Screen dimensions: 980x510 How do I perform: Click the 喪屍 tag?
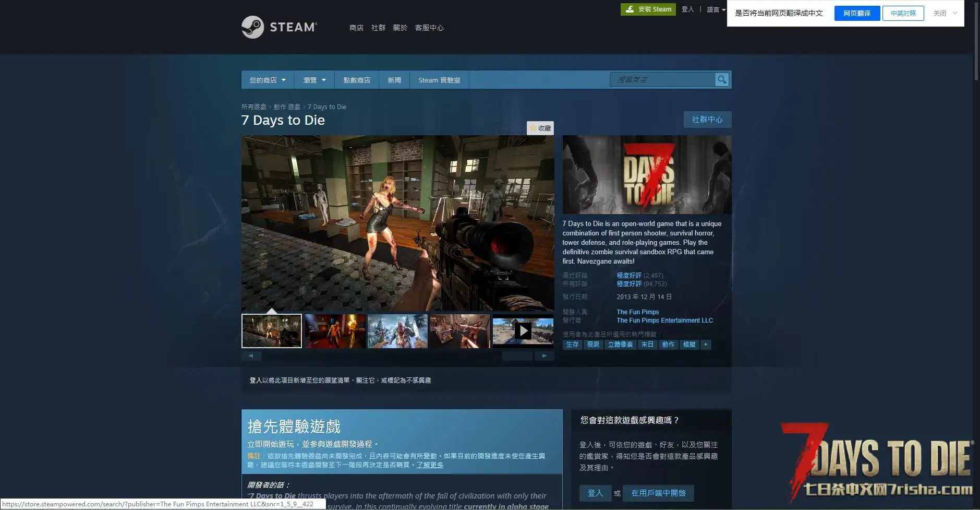point(593,345)
